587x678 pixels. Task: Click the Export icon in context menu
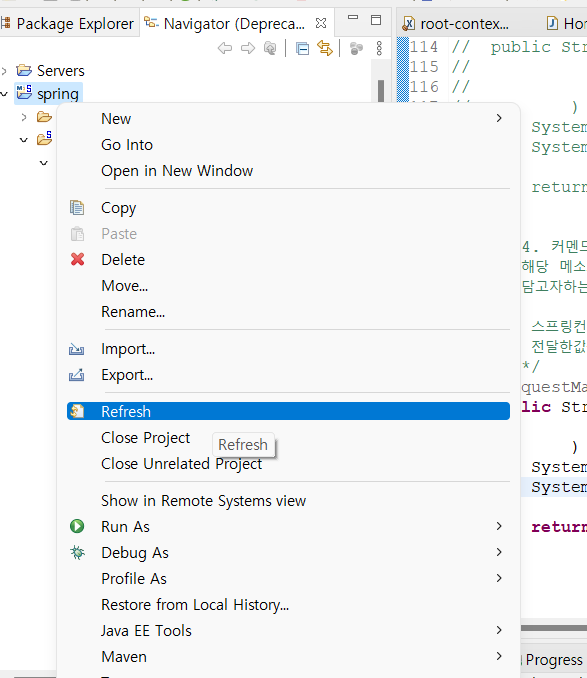pos(77,375)
